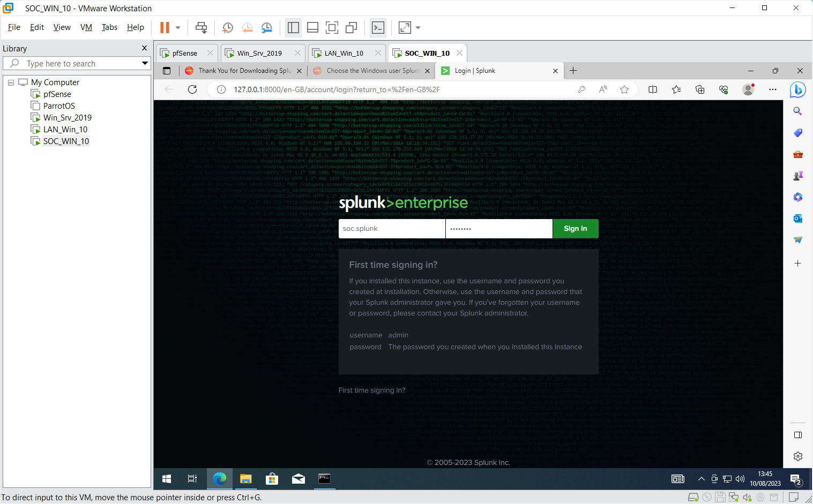The image size is (813, 504).
Task: Select ParrotOS in the library tree
Action: point(59,106)
